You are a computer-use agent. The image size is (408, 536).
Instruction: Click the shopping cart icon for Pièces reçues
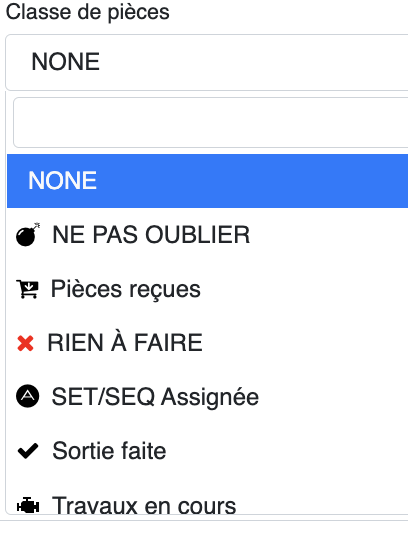(27, 289)
